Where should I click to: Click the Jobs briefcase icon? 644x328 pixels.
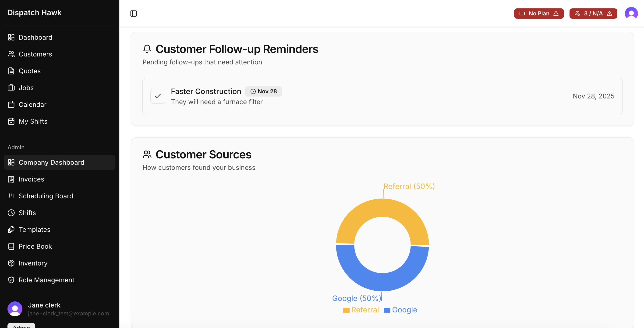click(11, 88)
